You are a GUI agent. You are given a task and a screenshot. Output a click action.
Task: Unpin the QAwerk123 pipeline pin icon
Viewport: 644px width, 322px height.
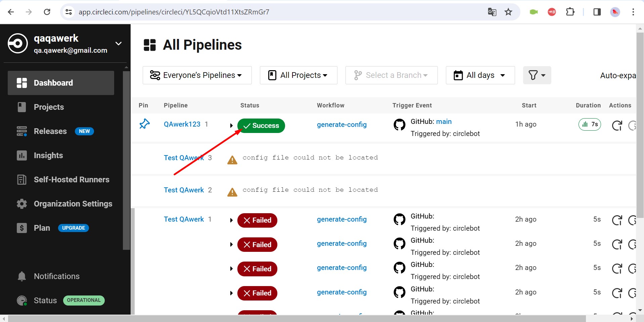pos(144,124)
